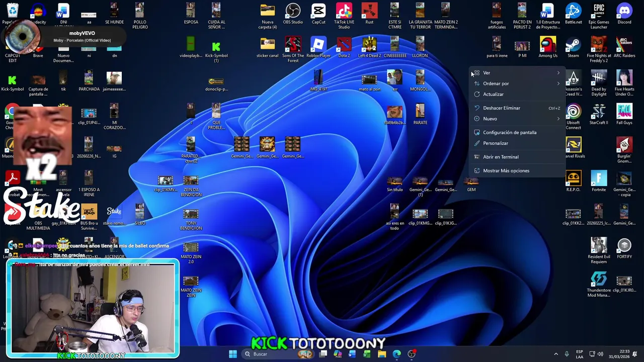Select the PACTO EN PERUST 2 file
The height and width of the screenshot is (362, 644).
522,16
